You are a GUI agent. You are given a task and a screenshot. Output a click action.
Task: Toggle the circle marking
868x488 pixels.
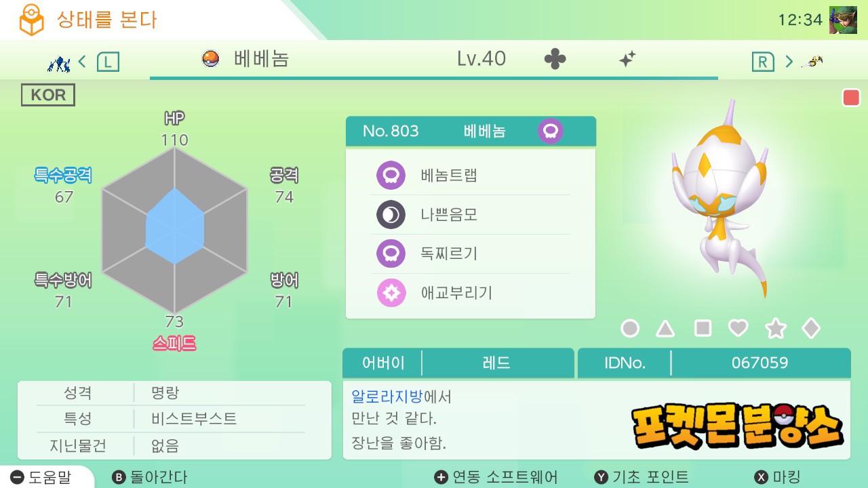(630, 329)
